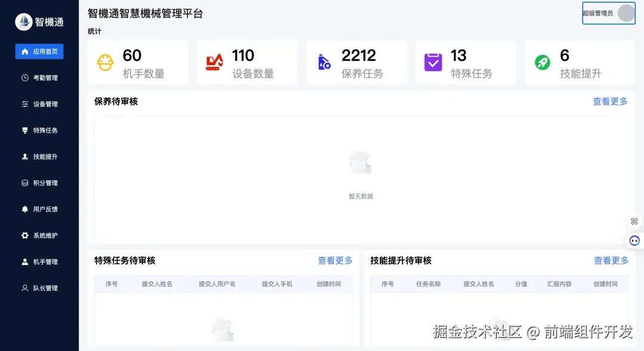
Task: Click 查看更多 in 技能提升待审核 panel
Action: click(x=610, y=260)
